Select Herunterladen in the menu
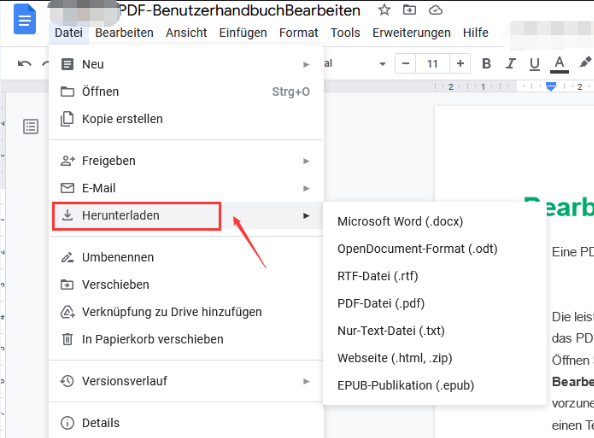Viewport: 594px width, 438px height. click(x=186, y=216)
